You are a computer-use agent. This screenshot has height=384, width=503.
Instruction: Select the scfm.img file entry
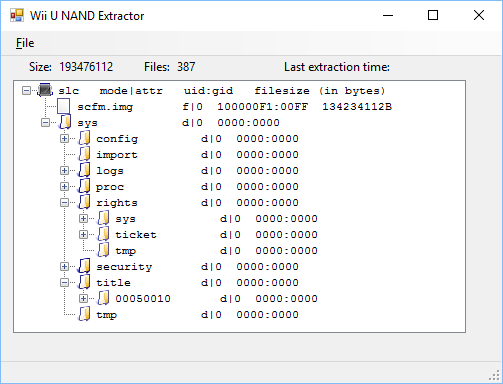click(235, 107)
